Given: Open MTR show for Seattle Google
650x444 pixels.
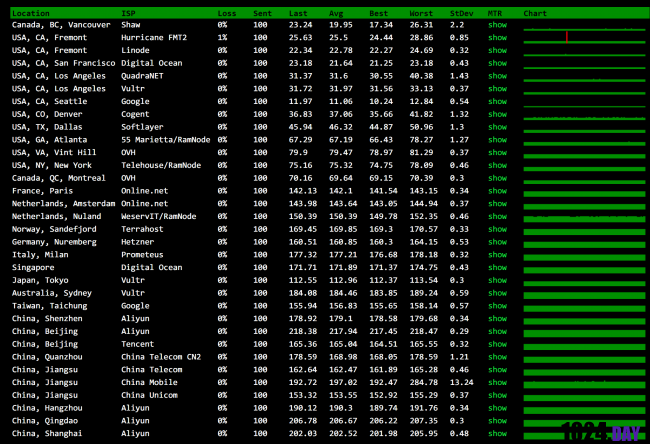Looking at the screenshot, I should pos(497,102).
